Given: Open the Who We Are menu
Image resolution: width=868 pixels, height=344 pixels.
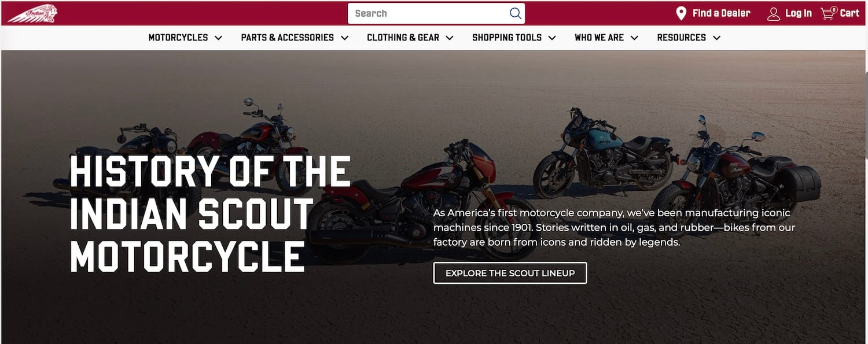Looking at the screenshot, I should 606,38.
